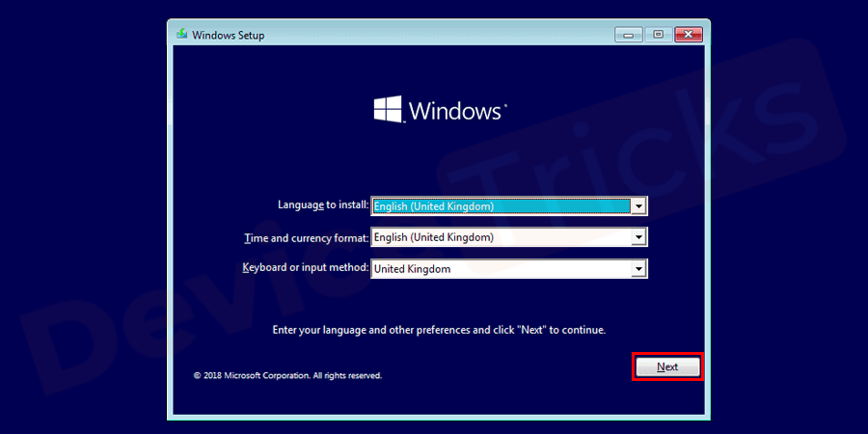This screenshot has width=868, height=434.
Task: Click the "Time and currency format:" label
Action: point(306,238)
